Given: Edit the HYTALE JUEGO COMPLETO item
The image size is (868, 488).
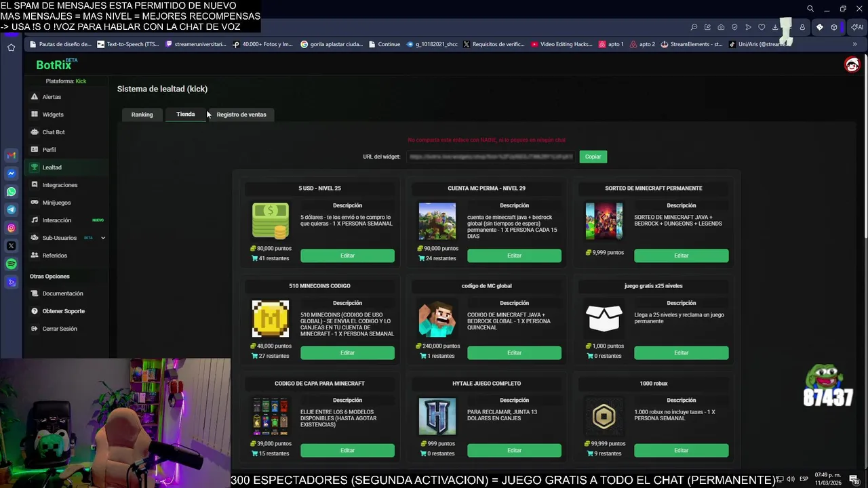Looking at the screenshot, I should 514,450.
